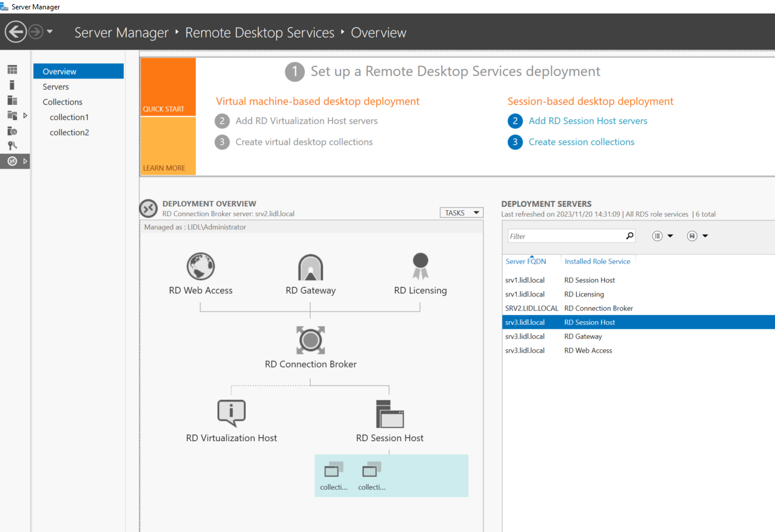The image size is (775, 532).
Task: Select the second collection icon under Session Host
Action: [x=372, y=469]
